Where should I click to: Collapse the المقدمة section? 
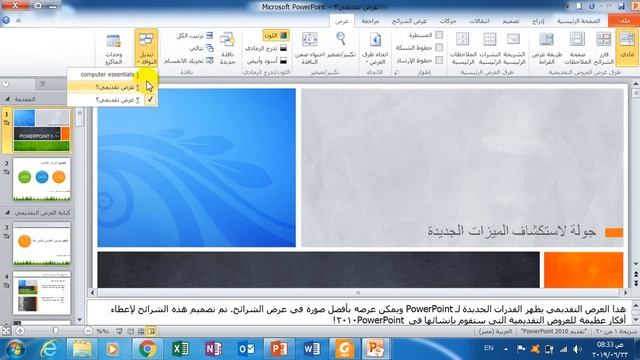[7, 99]
